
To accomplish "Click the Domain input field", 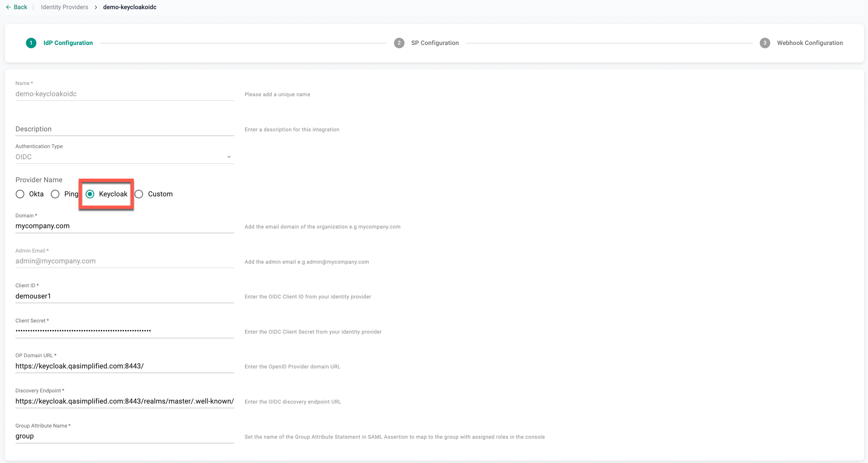I will pos(125,226).
